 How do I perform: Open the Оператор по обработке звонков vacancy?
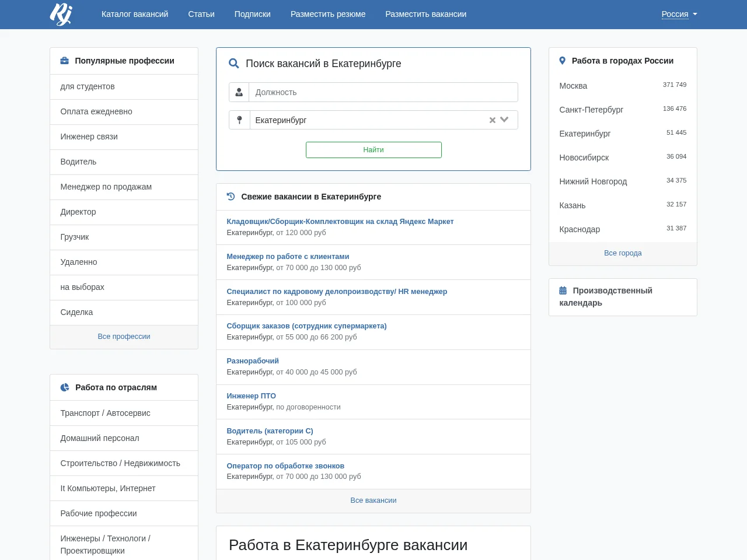pos(285,466)
